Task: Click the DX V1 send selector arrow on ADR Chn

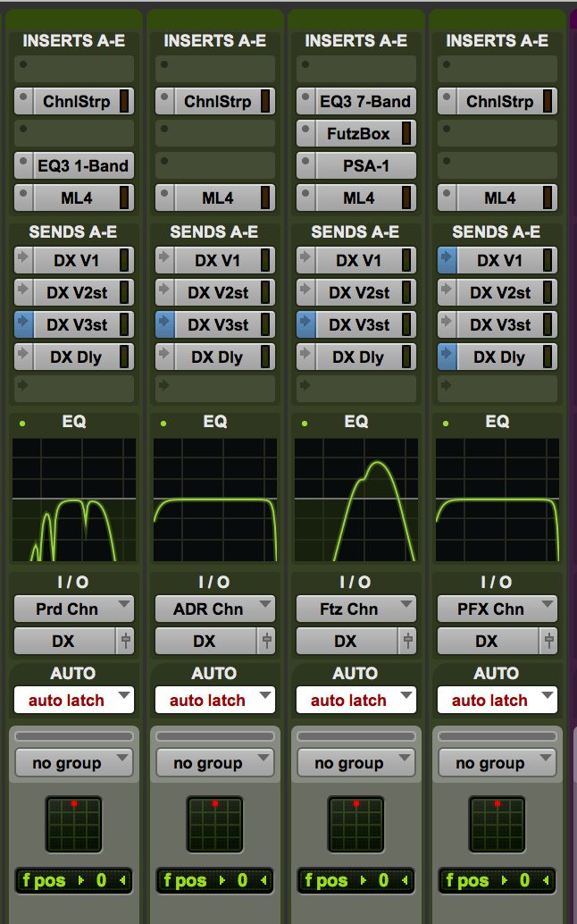Action: pyautogui.click(x=165, y=260)
